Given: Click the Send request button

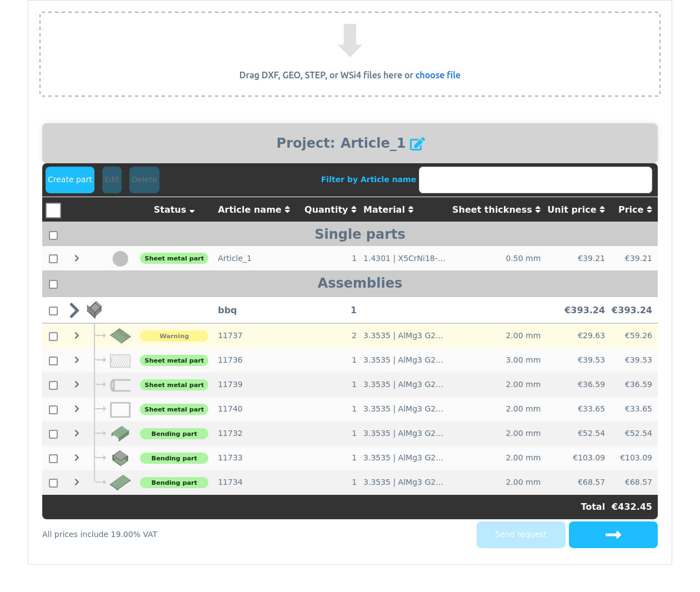Looking at the screenshot, I should tap(521, 535).
